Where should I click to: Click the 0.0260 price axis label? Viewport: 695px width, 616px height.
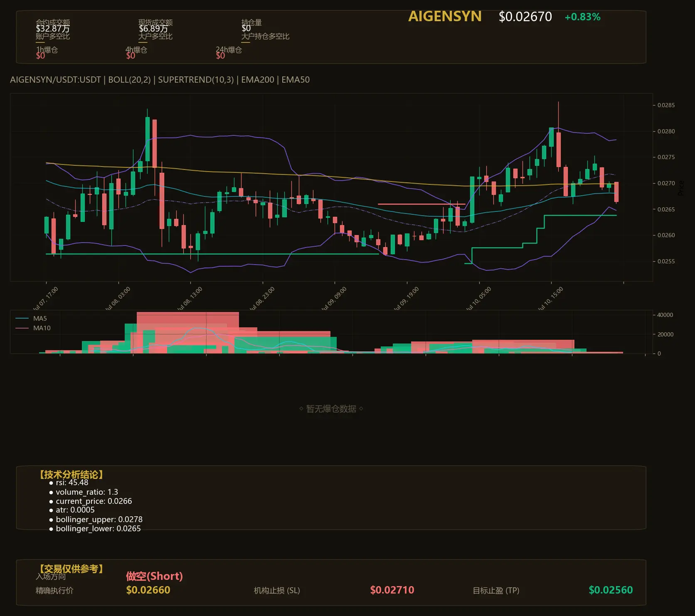(666, 235)
